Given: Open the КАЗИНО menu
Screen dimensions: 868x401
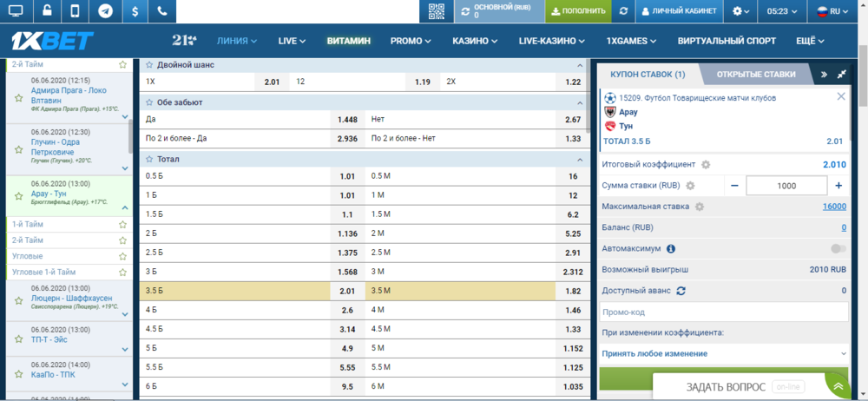Looking at the screenshot, I should (x=475, y=41).
